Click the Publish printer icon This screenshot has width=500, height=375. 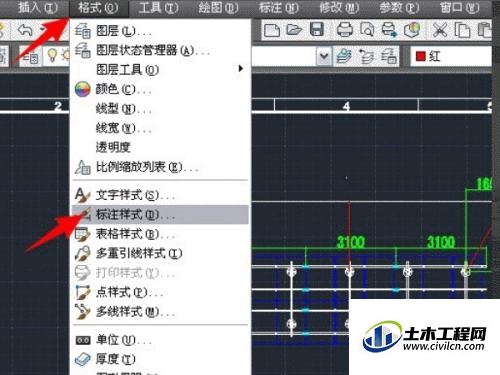389,30
